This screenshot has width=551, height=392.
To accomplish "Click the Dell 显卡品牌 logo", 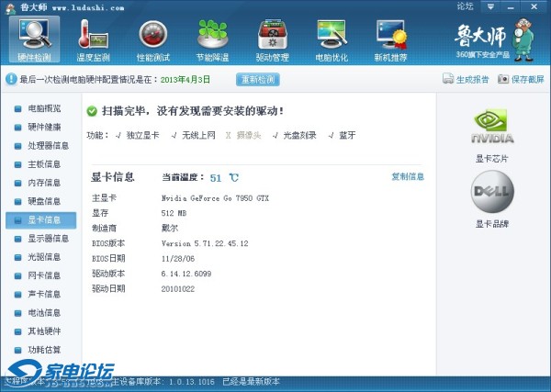I will click(492, 195).
